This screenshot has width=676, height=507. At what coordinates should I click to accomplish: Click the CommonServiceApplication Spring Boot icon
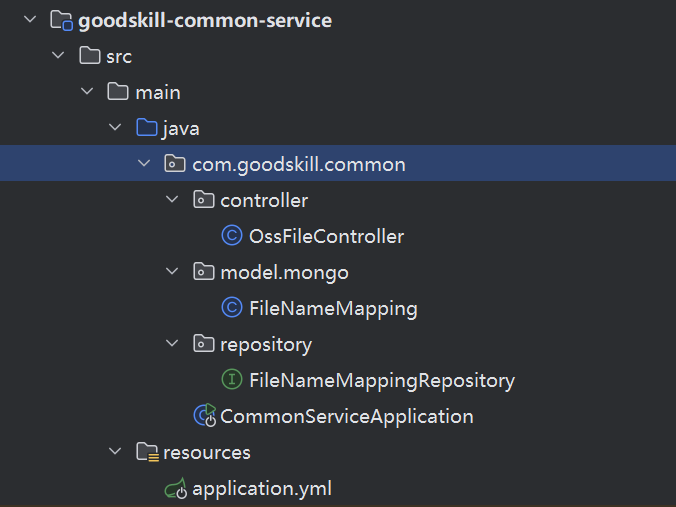(x=204, y=416)
